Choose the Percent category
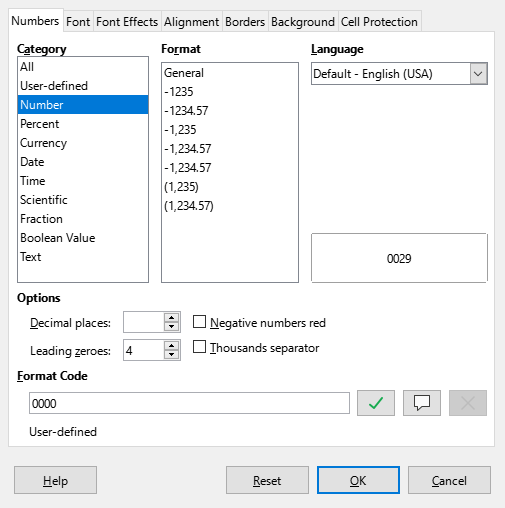Viewport: 505px width, 508px height. click(x=83, y=124)
